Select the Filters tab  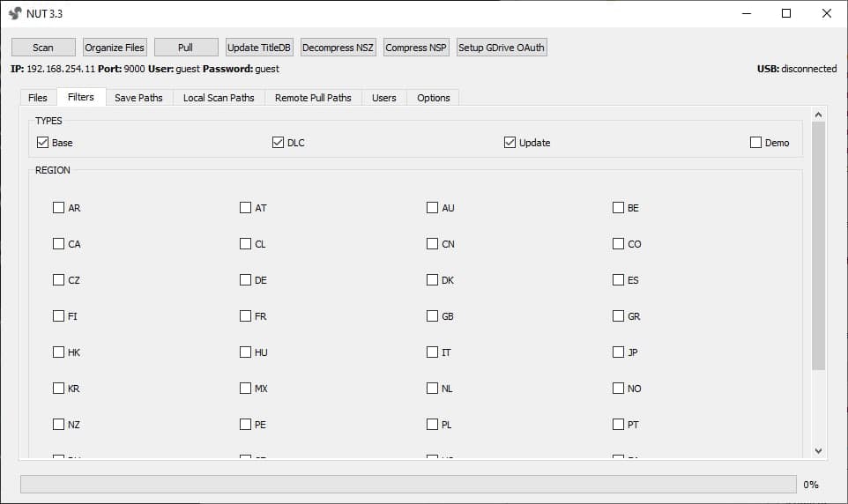tap(81, 97)
